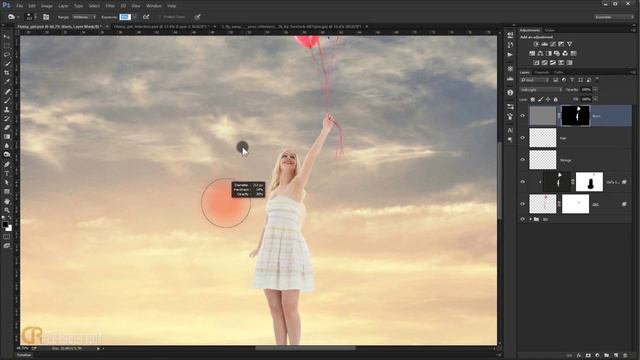Select the Move tool
Viewport: 640px width, 360px height.
pos(7,37)
